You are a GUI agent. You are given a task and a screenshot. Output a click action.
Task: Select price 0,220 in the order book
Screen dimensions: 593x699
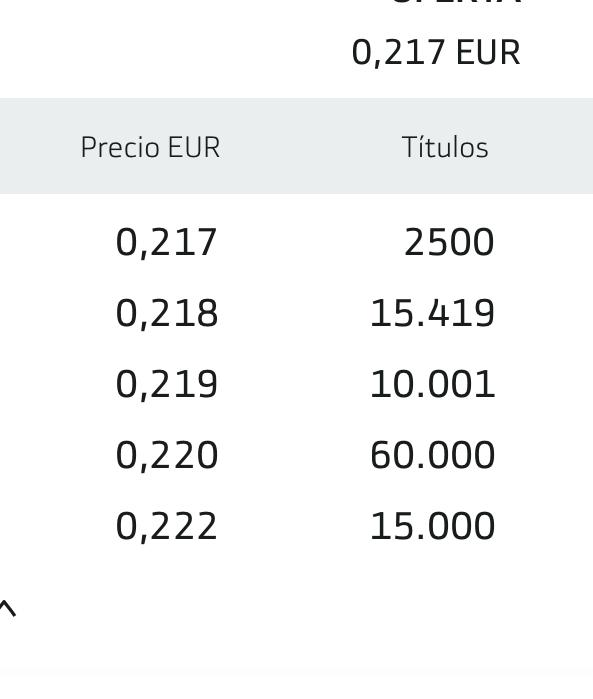pos(167,455)
